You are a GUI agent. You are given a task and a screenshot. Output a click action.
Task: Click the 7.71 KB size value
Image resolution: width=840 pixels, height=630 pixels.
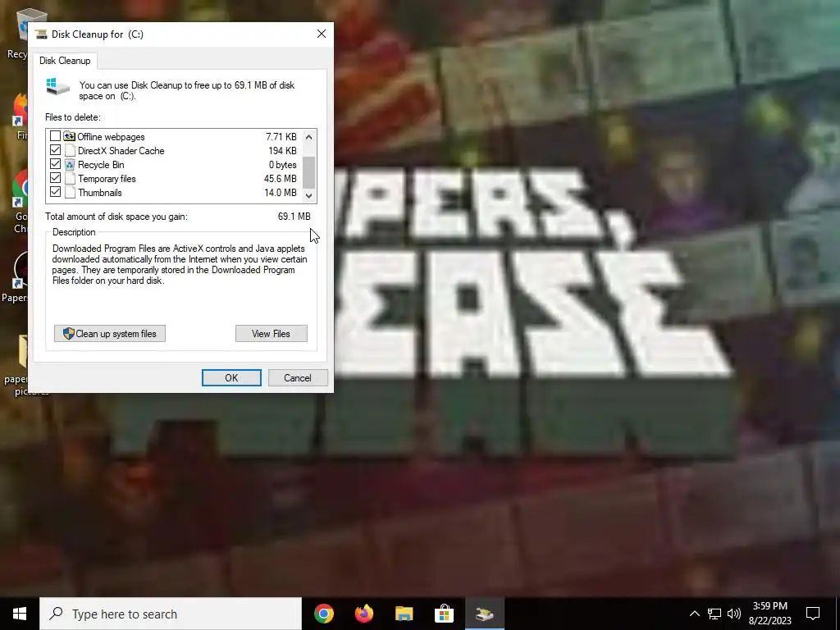281,137
